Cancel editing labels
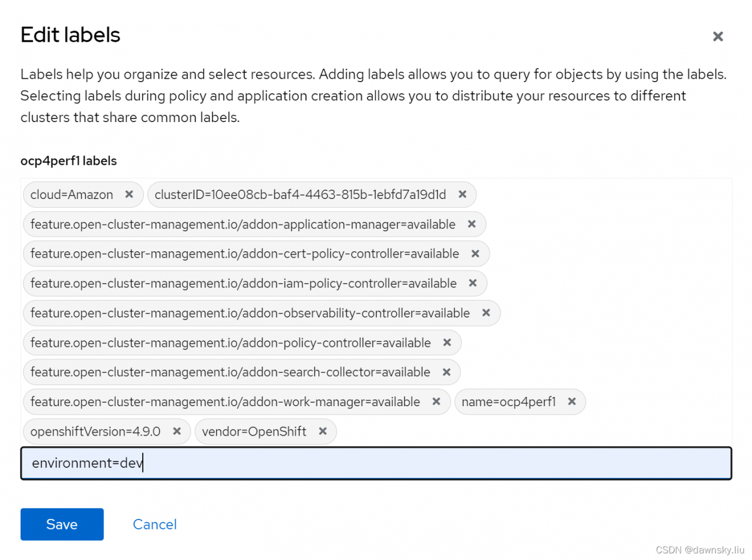 [155, 524]
